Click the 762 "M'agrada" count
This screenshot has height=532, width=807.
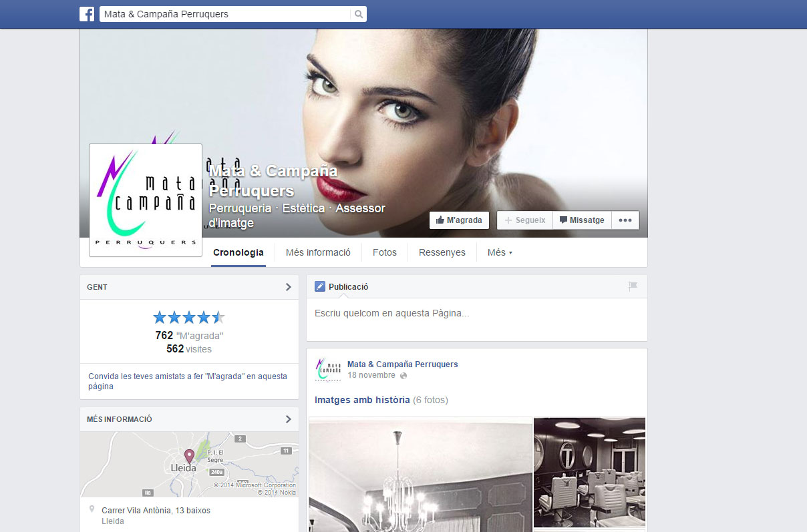pyautogui.click(x=189, y=336)
